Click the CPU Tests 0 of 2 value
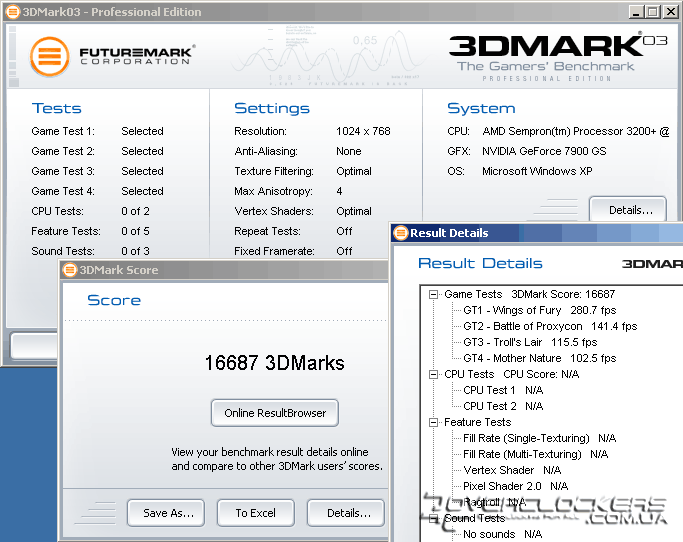 [x=135, y=211]
